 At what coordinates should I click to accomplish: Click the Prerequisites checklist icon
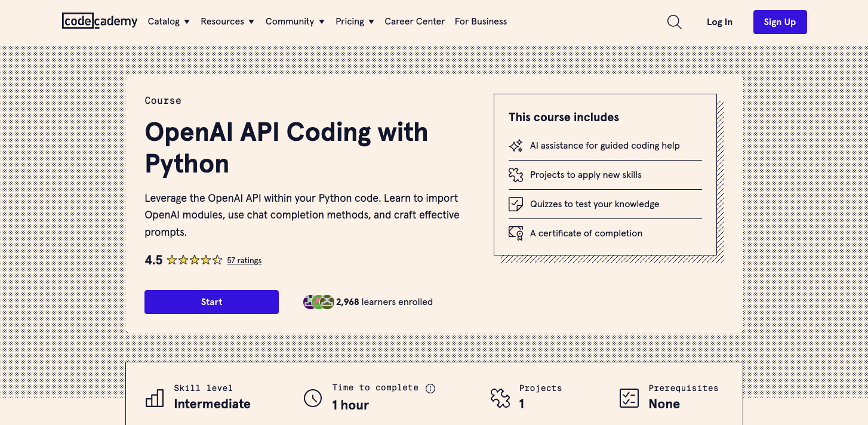[628, 398]
